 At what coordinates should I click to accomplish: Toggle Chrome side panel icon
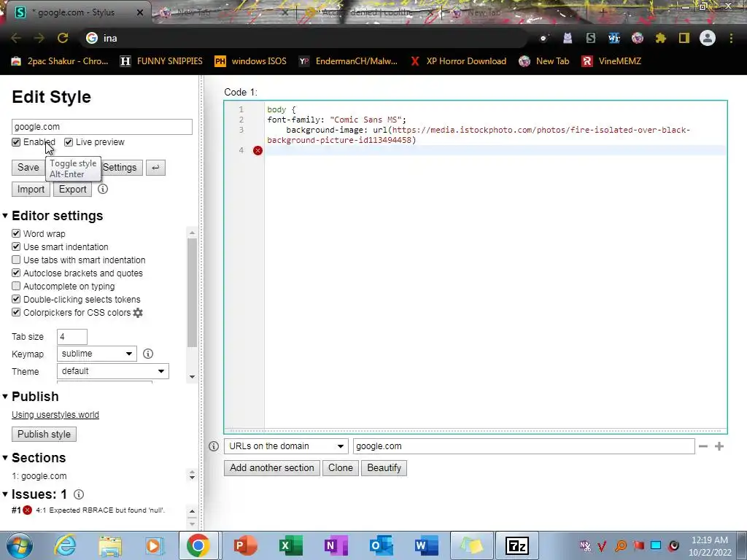tap(684, 38)
